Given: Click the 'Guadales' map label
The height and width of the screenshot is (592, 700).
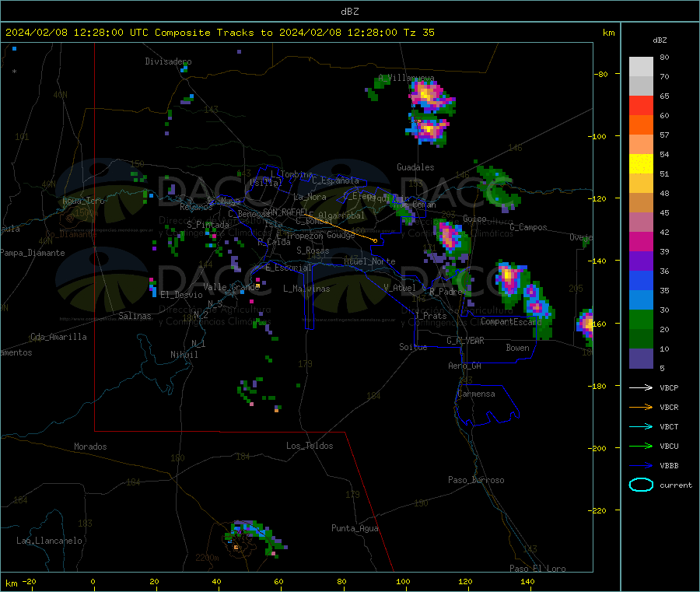Looking at the screenshot, I should (x=415, y=167).
